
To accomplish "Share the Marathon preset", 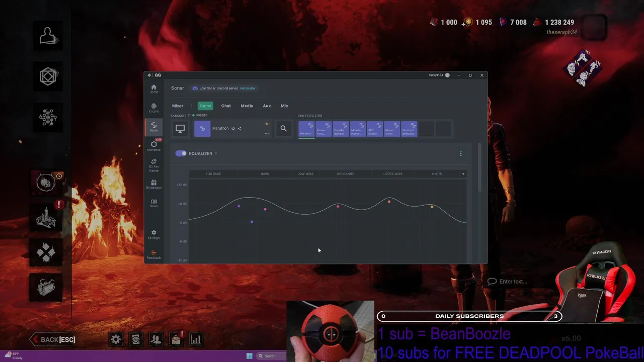I will coord(239,129).
